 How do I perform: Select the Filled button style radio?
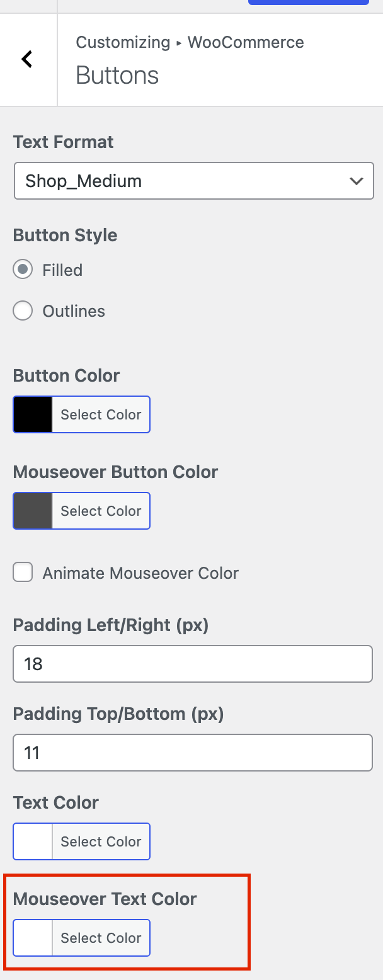23,270
